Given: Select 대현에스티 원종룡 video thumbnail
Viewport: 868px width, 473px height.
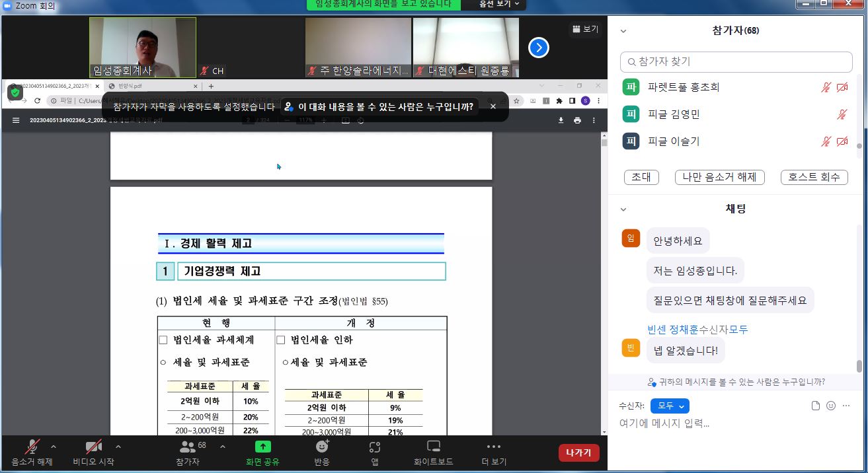Looking at the screenshot, I should (466, 48).
